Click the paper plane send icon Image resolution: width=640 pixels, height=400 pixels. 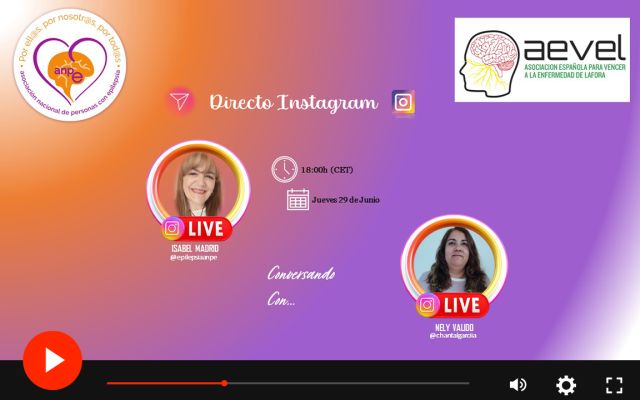[x=180, y=101]
